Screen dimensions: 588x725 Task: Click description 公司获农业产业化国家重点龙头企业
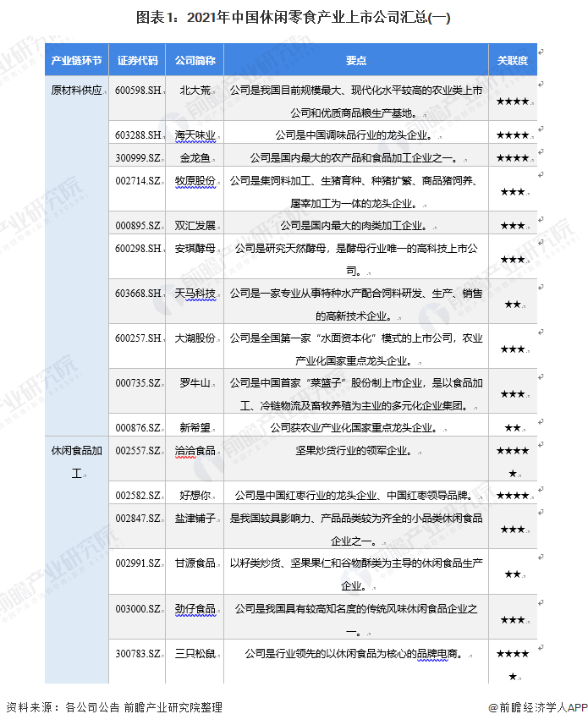[355, 428]
